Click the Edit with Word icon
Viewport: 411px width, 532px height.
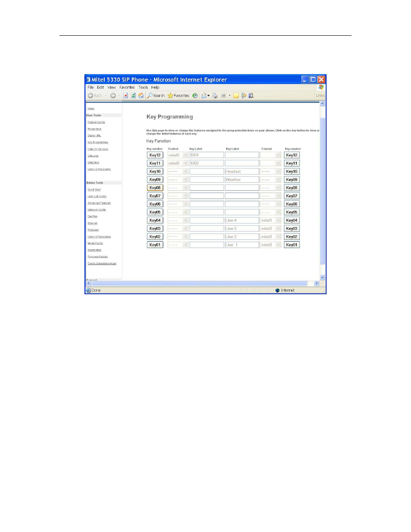click(x=223, y=96)
